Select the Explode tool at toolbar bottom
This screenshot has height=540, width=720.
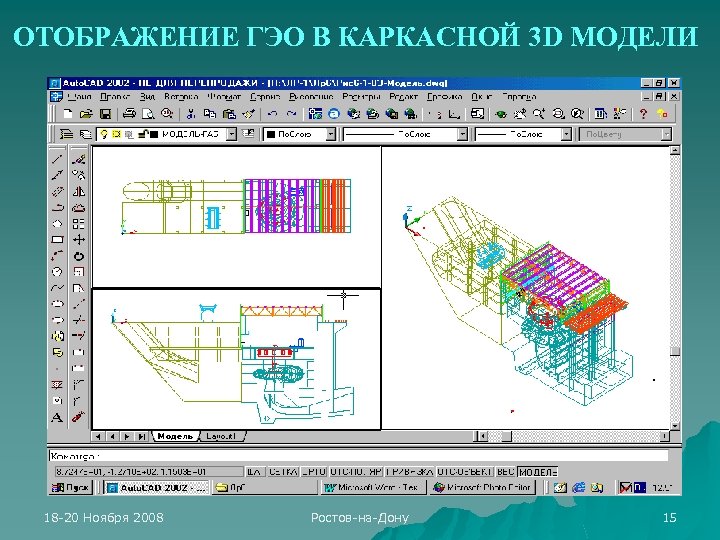pyautogui.click(x=79, y=417)
